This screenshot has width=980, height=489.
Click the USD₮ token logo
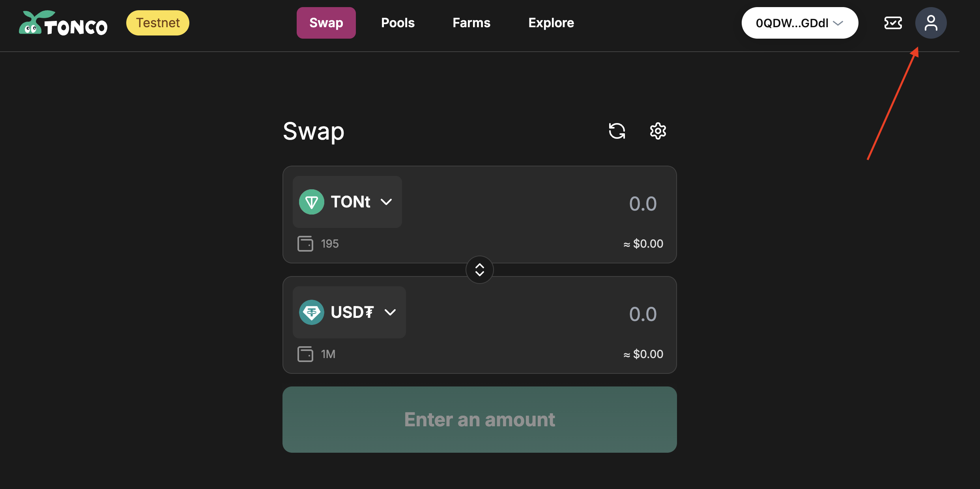312,312
